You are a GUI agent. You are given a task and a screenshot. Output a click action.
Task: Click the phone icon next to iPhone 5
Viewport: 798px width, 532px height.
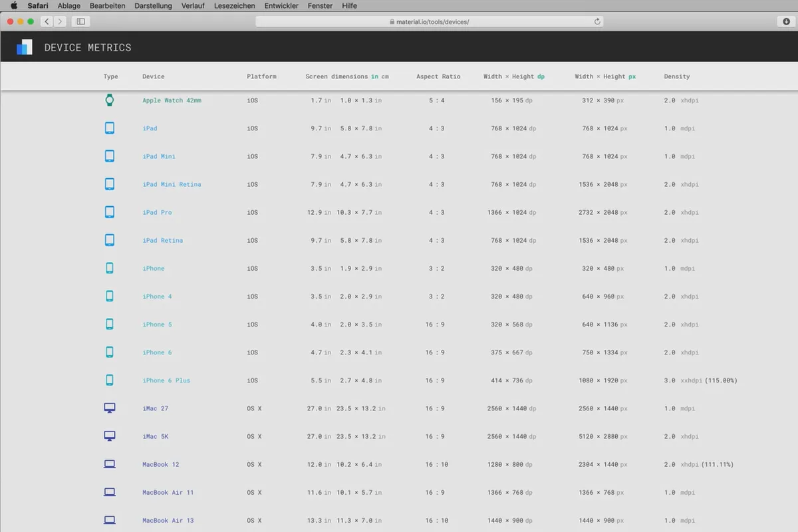pyautogui.click(x=110, y=325)
